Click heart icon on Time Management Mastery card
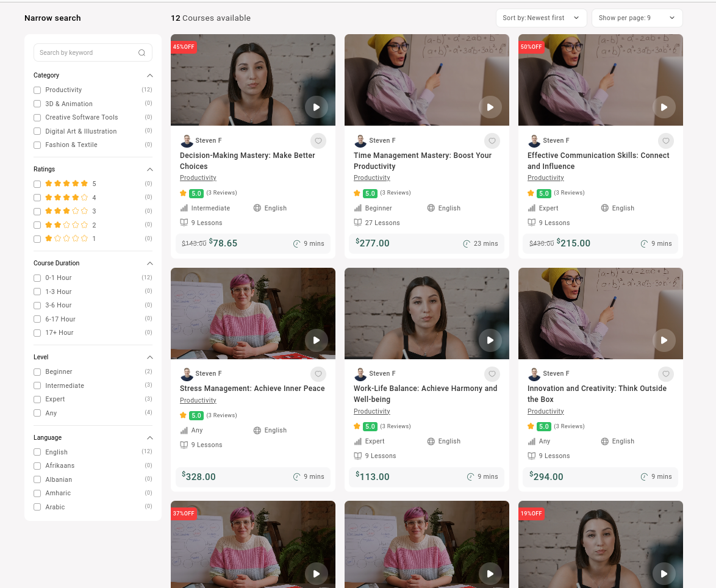This screenshot has height=588, width=716. (x=492, y=141)
